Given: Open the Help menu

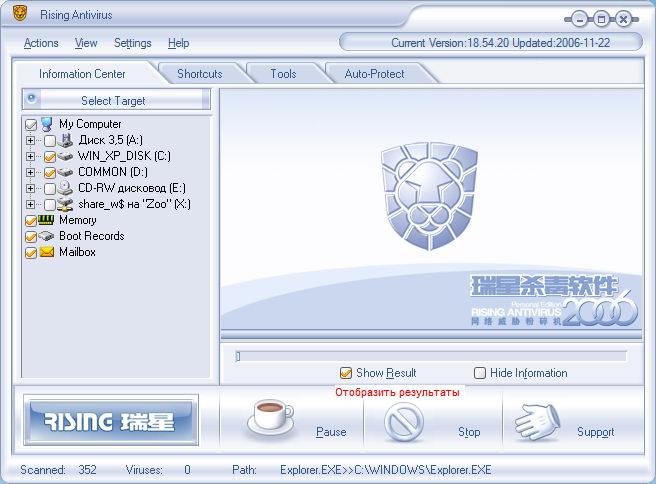Looking at the screenshot, I should point(179,43).
